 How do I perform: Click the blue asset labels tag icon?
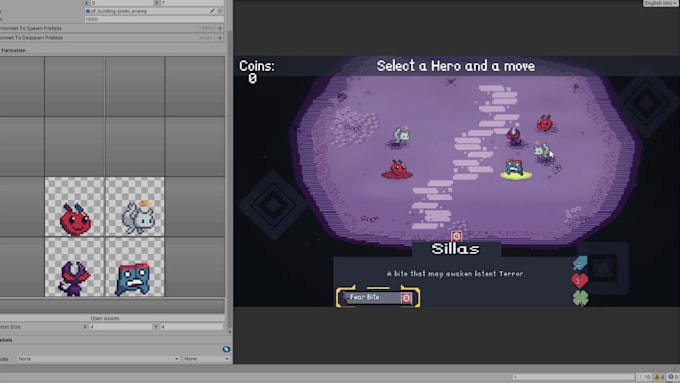[x=226, y=349]
